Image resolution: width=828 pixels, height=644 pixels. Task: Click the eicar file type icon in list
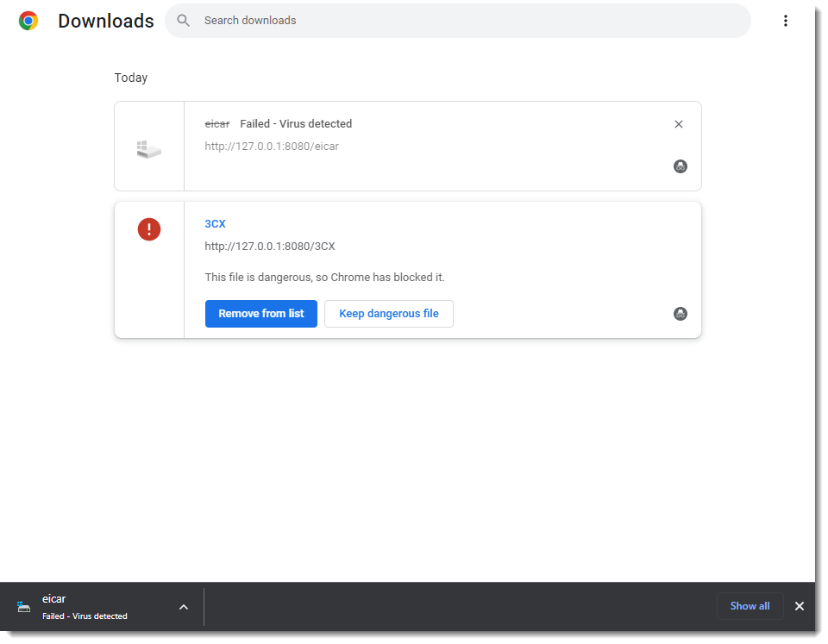[x=149, y=149]
